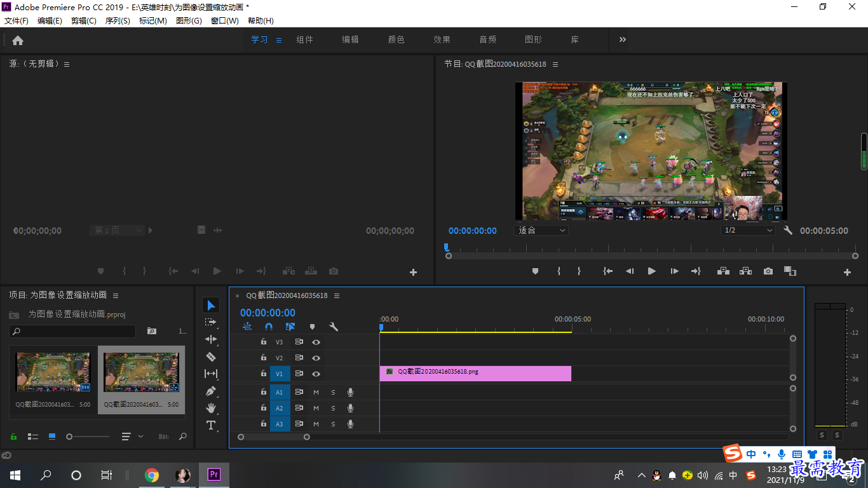Select the Slip tool
The width and height of the screenshot is (868, 488).
tap(211, 374)
